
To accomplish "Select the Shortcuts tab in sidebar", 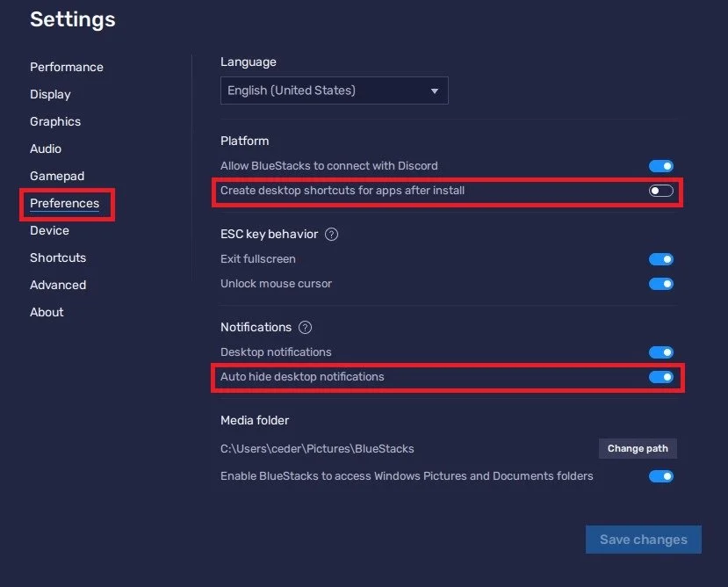I will coord(58,258).
